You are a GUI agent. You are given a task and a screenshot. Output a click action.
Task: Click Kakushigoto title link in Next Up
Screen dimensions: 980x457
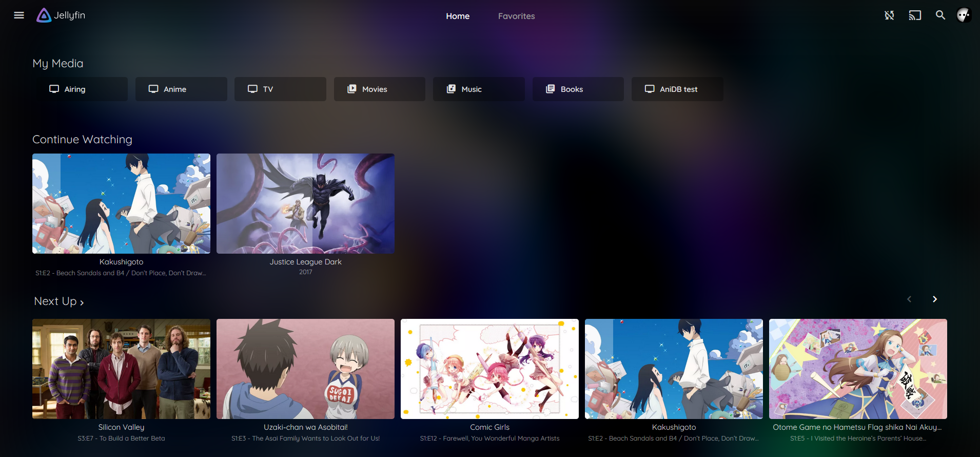[674, 427]
